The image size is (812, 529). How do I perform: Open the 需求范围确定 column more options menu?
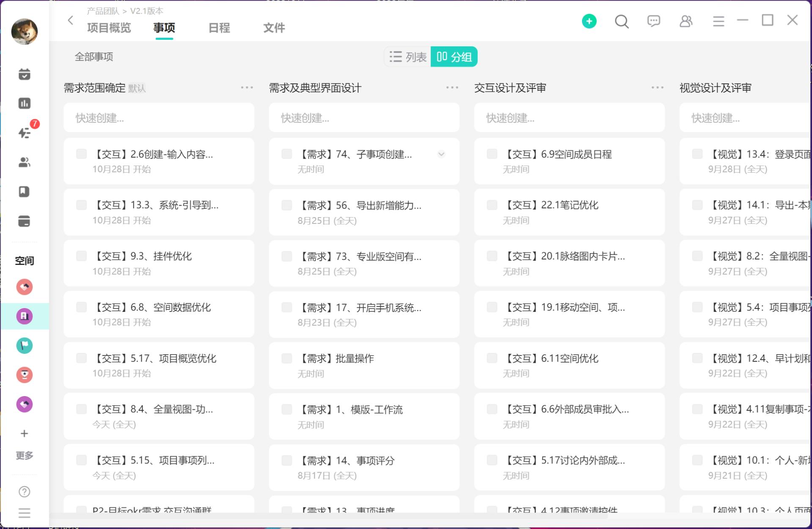(247, 88)
